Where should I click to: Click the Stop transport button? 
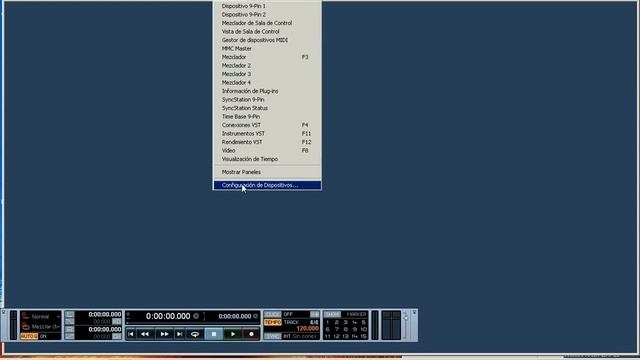click(x=214, y=334)
